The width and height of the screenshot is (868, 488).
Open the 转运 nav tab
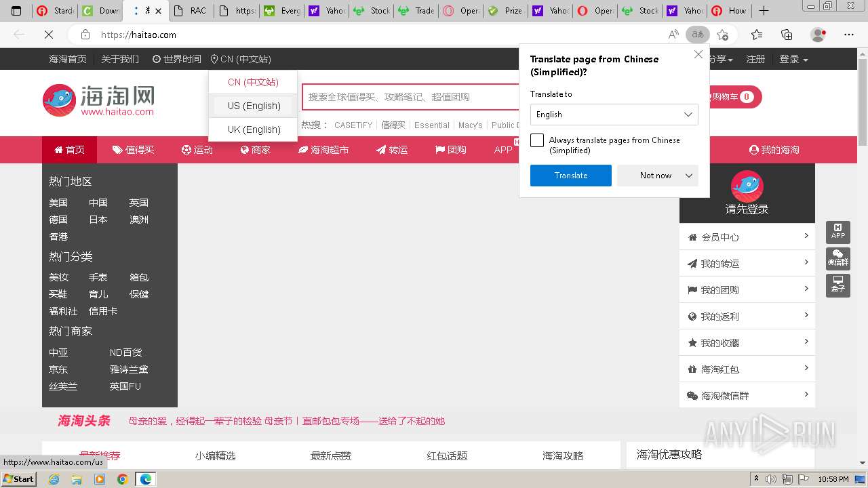click(392, 150)
